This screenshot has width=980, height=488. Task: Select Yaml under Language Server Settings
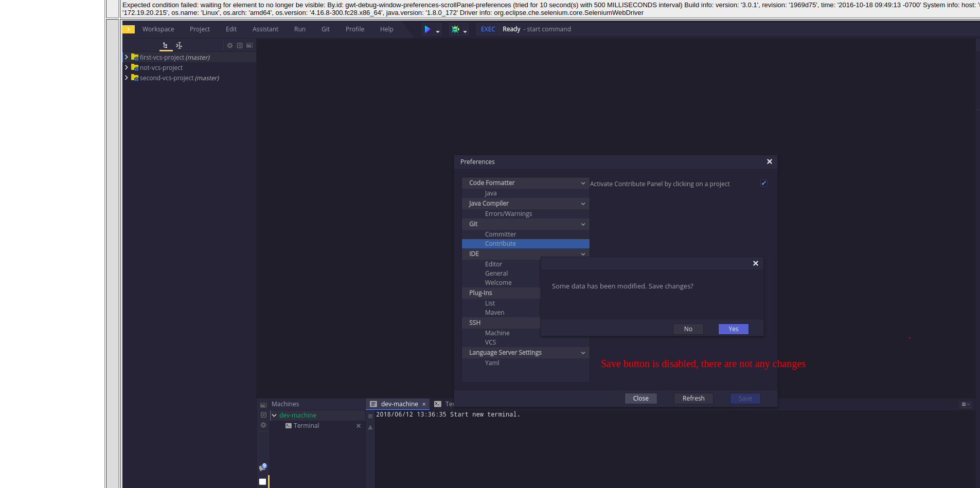click(x=492, y=363)
